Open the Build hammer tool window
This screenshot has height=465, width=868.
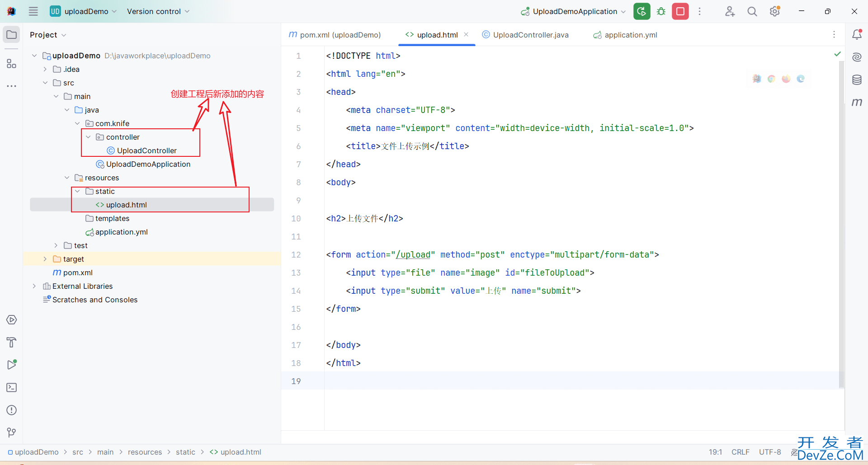(12, 343)
